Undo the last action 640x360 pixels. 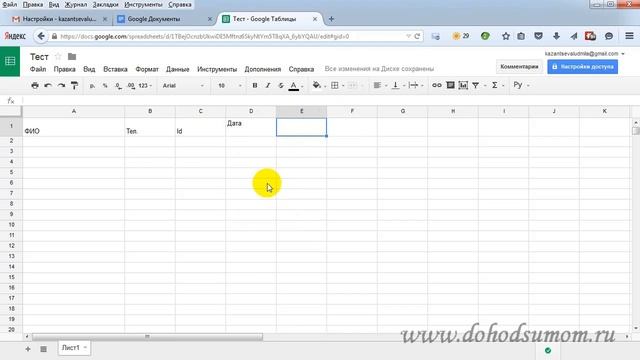click(x=48, y=85)
